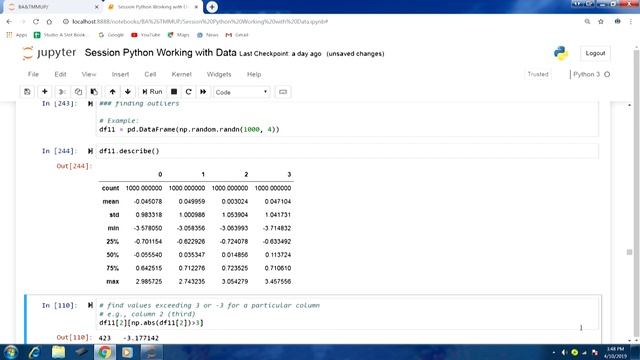This screenshot has height=360, width=640.
Task: Open the Gmail bookmark
Action: click(x=237, y=35)
